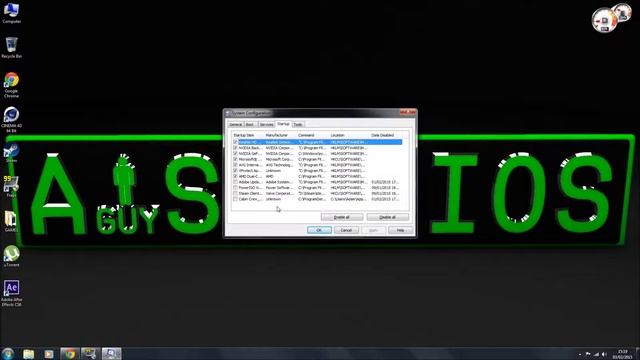Viewport: 640px width, 360px height.
Task: Switch to the Tools tab
Action: point(298,124)
